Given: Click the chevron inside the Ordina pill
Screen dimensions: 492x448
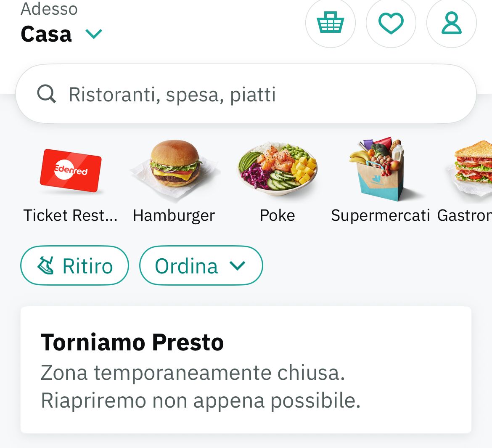Looking at the screenshot, I should click(x=238, y=266).
